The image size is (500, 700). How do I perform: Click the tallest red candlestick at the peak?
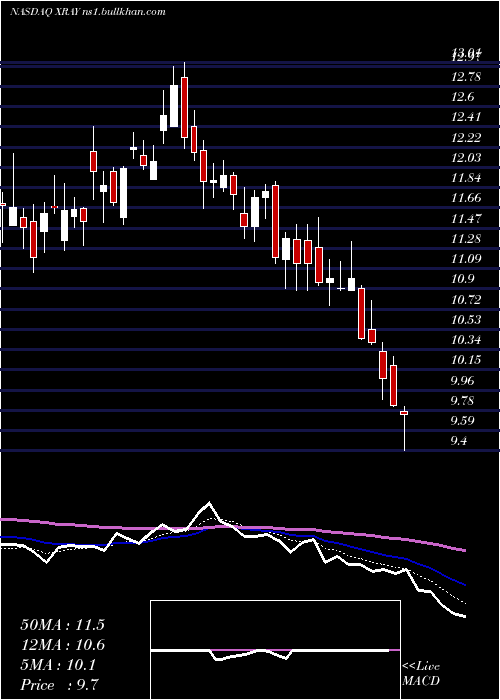pos(184,105)
